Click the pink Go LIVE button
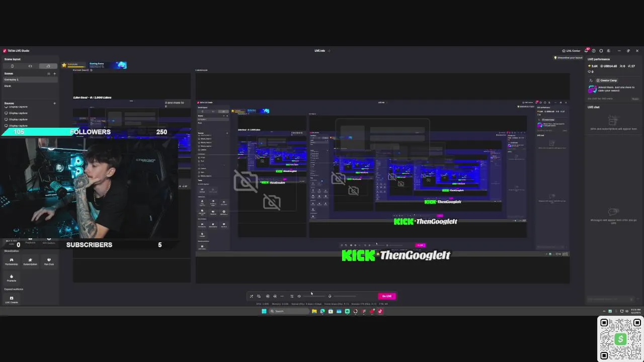644x362 pixels. [386, 296]
